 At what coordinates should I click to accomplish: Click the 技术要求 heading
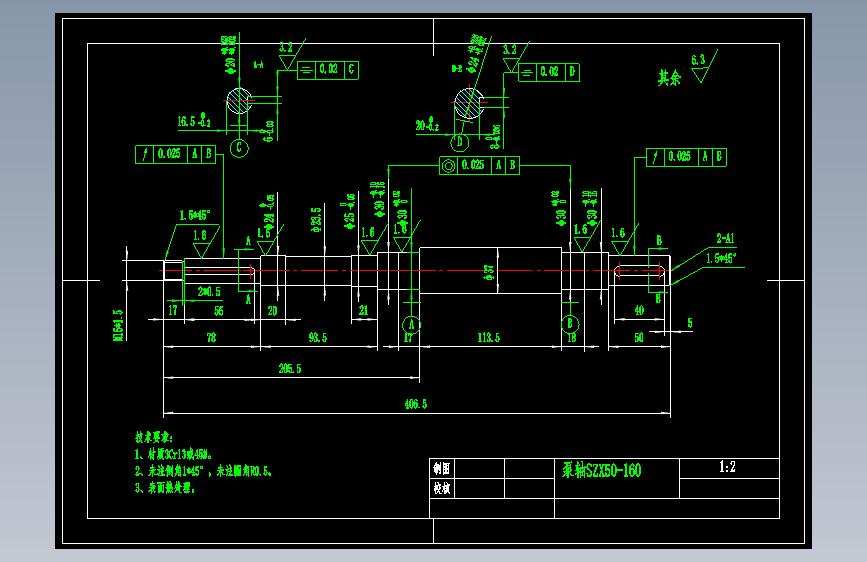click(x=154, y=438)
